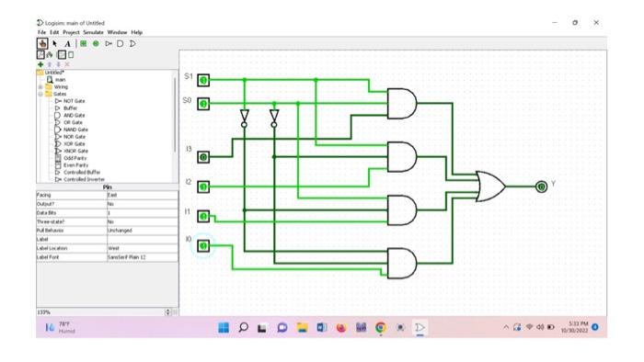
Task: Select the Untitled project folder
Action: tap(51, 73)
